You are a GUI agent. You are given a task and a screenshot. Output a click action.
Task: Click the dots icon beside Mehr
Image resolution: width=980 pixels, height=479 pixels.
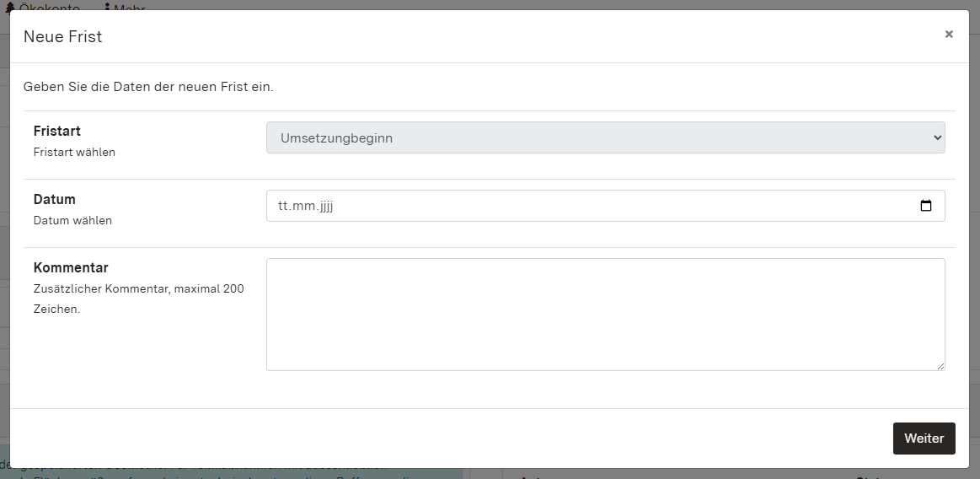coord(107,7)
